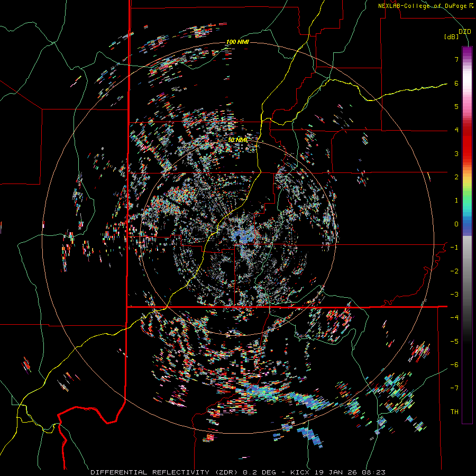Click the 6 value on color scale
Image resolution: width=476 pixels, height=476 pixels.
pos(456,83)
